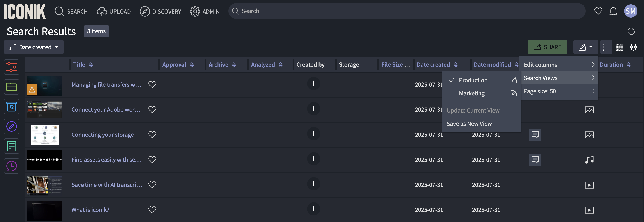Choose Save as New View
644x222 pixels.
[x=469, y=124]
